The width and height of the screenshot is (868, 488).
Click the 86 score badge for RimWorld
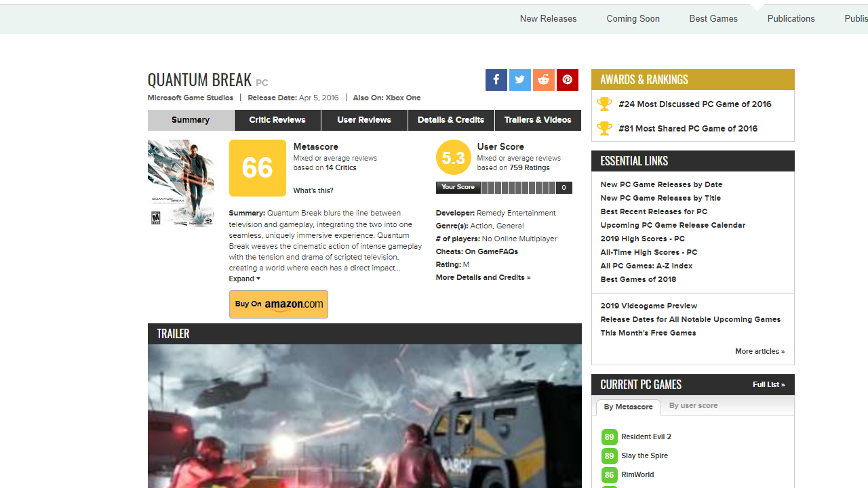tap(609, 475)
